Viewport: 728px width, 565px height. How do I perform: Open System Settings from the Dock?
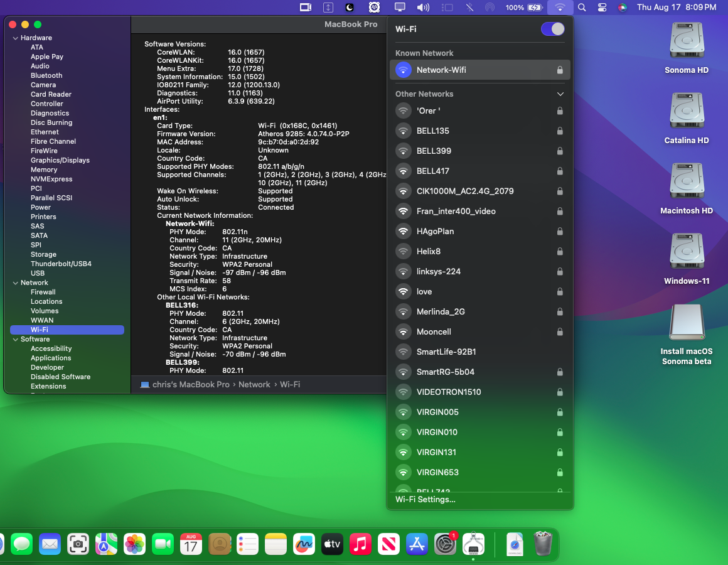(x=445, y=544)
